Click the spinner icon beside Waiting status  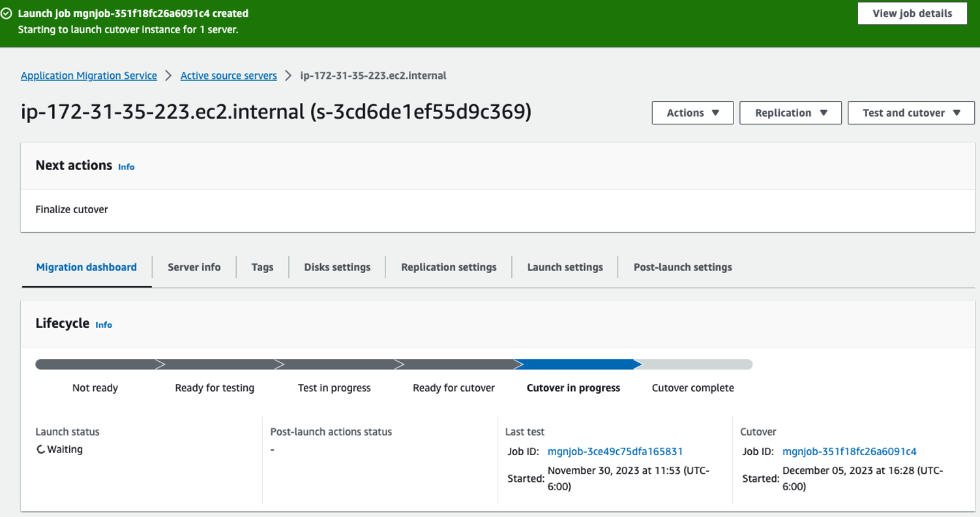coord(41,449)
